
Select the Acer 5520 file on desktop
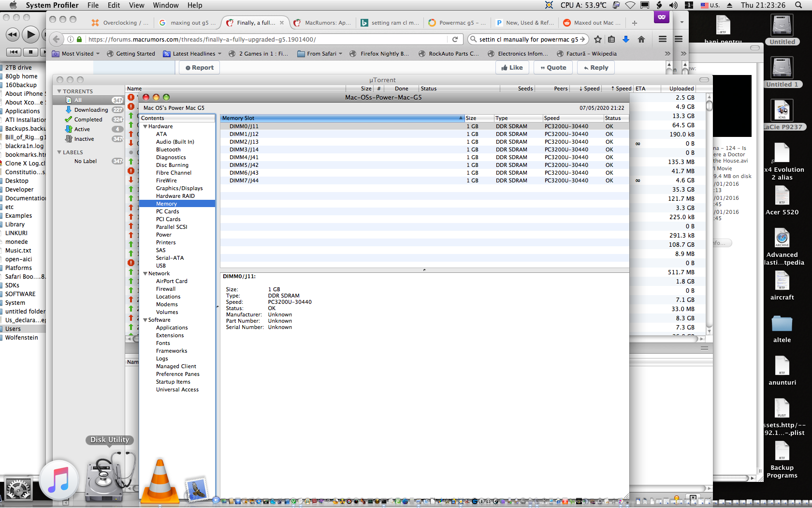pyautogui.click(x=782, y=201)
